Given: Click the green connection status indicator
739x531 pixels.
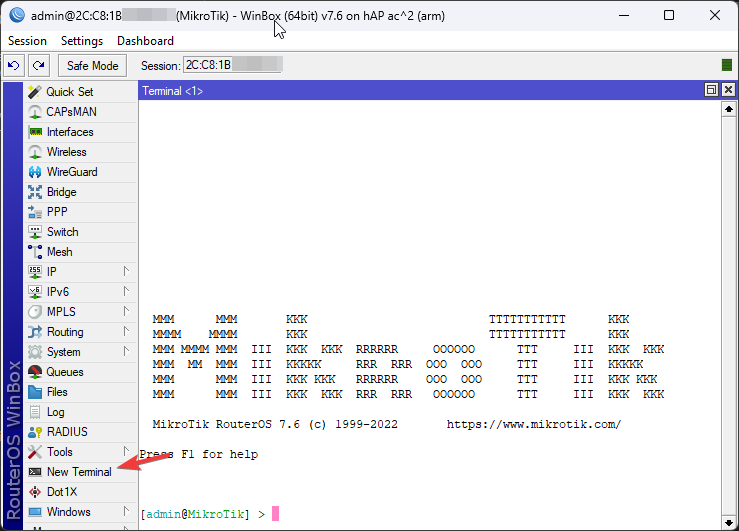Looking at the screenshot, I should [727, 65].
